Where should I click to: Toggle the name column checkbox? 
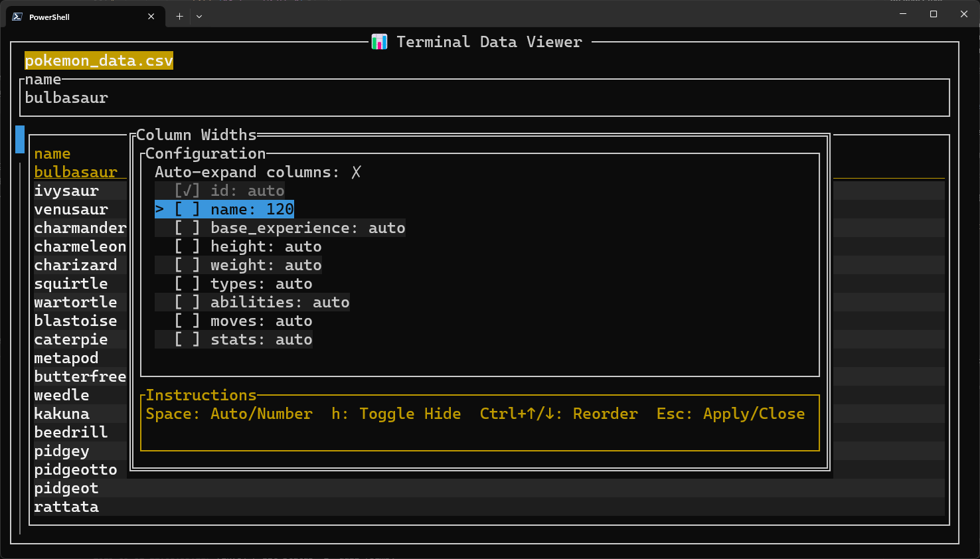tap(187, 210)
